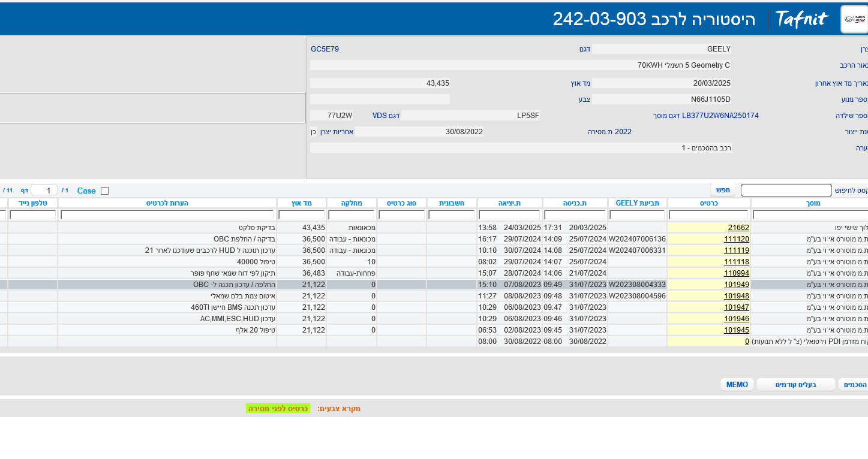This screenshot has height=459, width=868.
Task: Sort by הערות לכרטיס column header
Action: click(167, 203)
